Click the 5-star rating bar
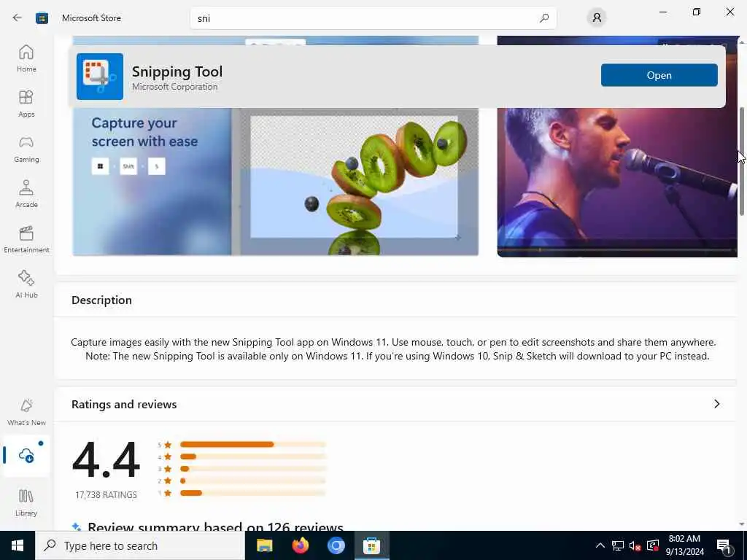The height and width of the screenshot is (560, 747). click(252, 444)
